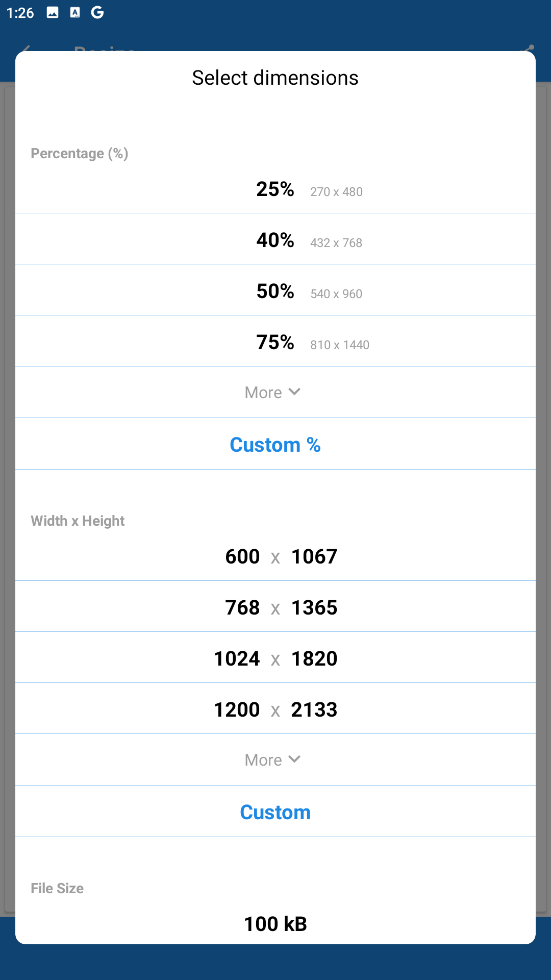Tap the Select dimensions dialog title
Screen dimensions: 551x980
coord(275,78)
